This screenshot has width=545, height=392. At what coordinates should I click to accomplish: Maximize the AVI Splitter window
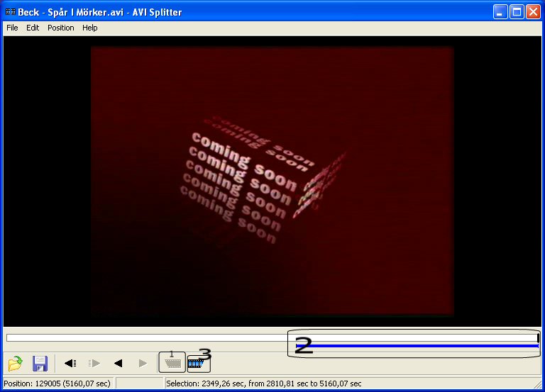[x=517, y=11]
